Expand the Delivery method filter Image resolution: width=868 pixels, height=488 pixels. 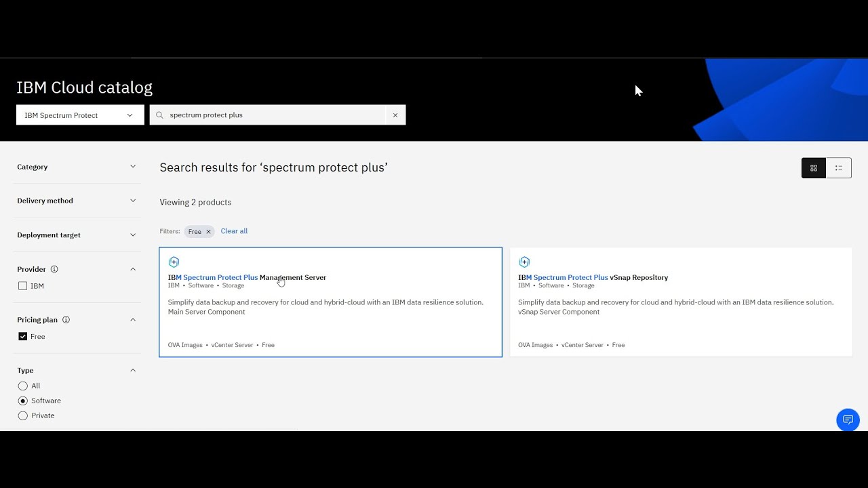pos(77,201)
